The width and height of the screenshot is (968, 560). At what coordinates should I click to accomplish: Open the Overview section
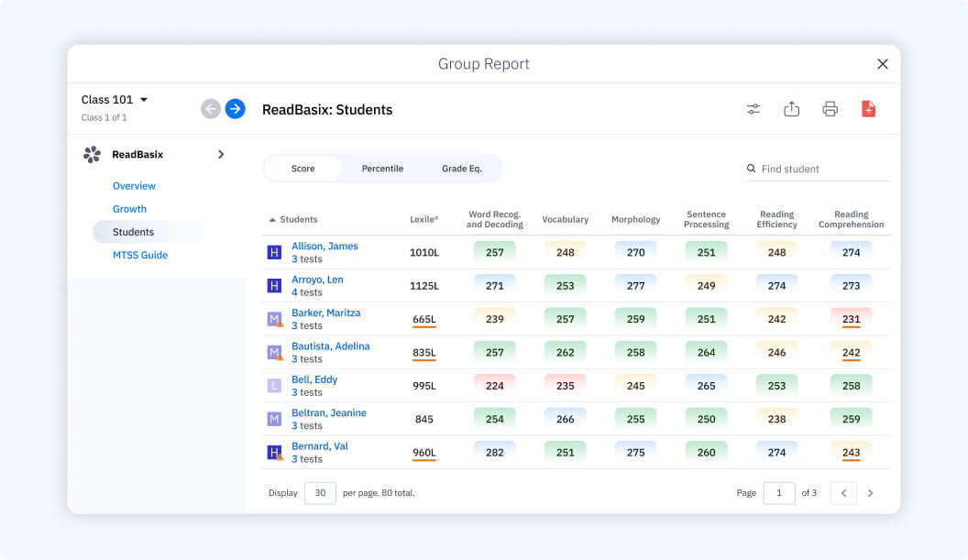tap(134, 186)
